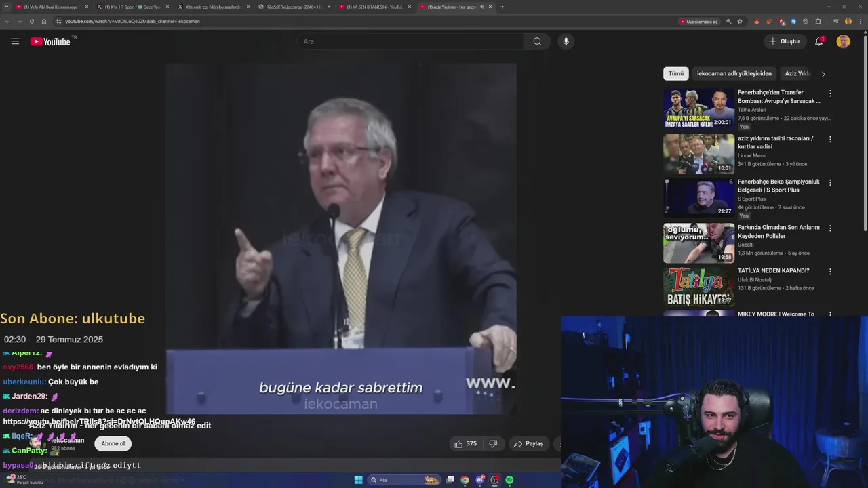The image size is (868, 488).
Task: Switch to X'te HT Spor tab
Action: tap(132, 7)
